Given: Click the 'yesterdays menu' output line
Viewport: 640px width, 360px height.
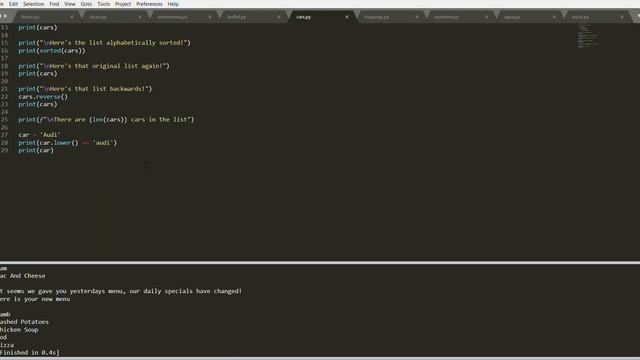Looking at the screenshot, I should point(121,291).
